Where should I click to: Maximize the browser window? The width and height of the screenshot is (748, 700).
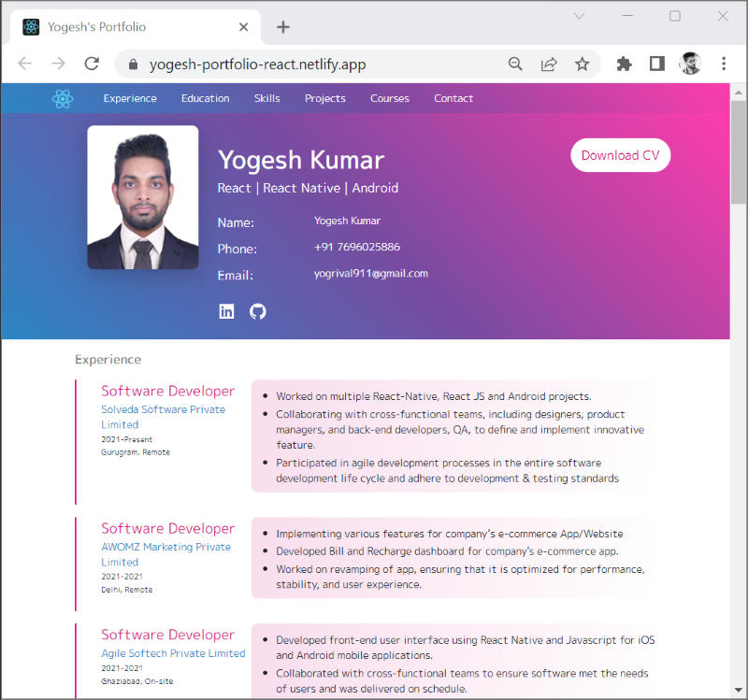tap(675, 16)
